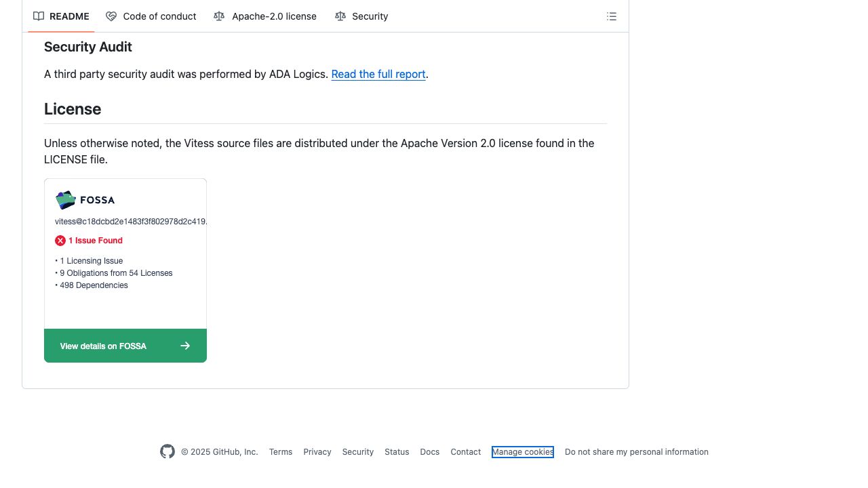Click the book icon beside README

click(39, 16)
